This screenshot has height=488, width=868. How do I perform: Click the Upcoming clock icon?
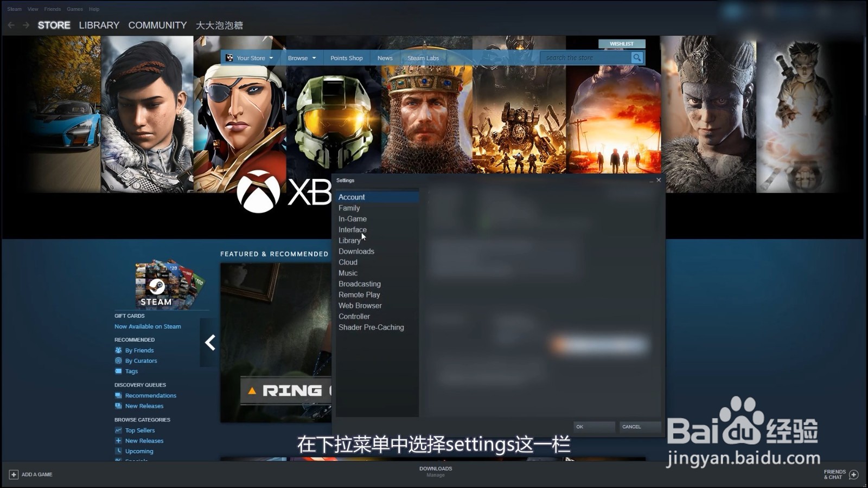[x=118, y=451]
